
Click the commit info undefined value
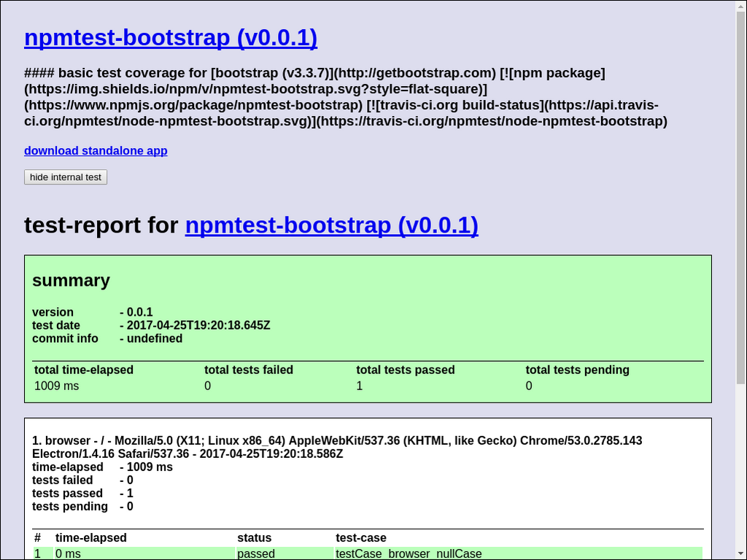pos(154,338)
